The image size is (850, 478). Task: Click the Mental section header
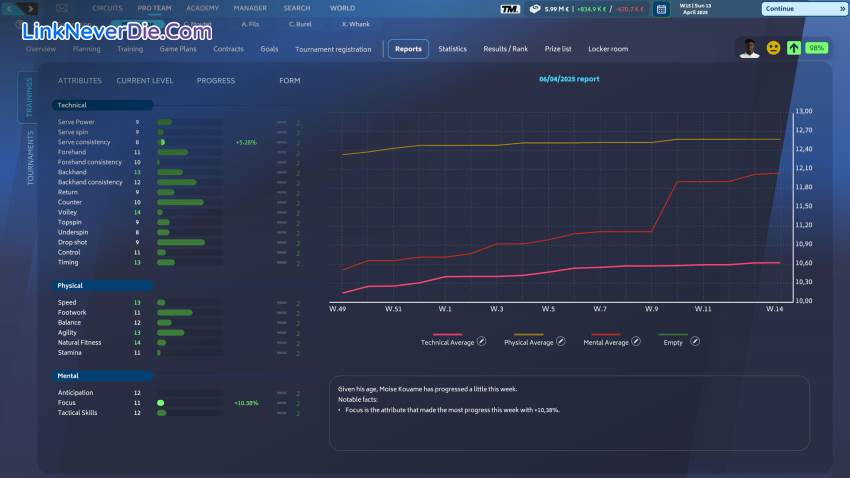point(103,376)
